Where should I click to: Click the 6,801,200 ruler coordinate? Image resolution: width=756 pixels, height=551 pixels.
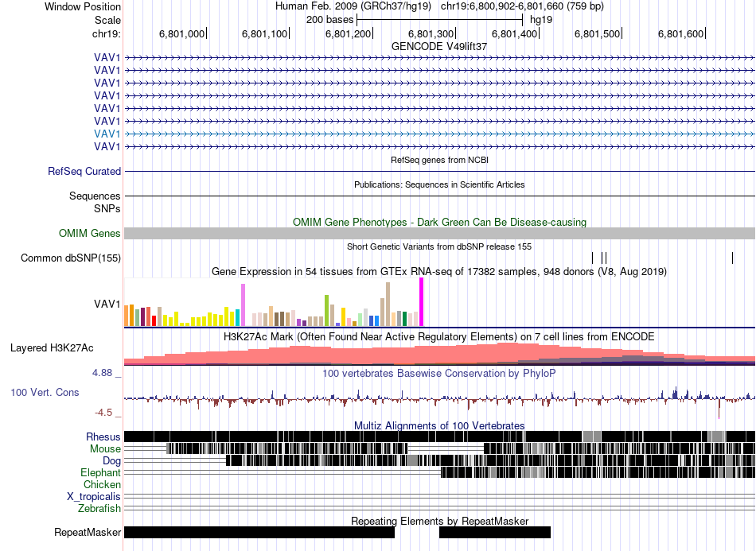tap(348, 33)
